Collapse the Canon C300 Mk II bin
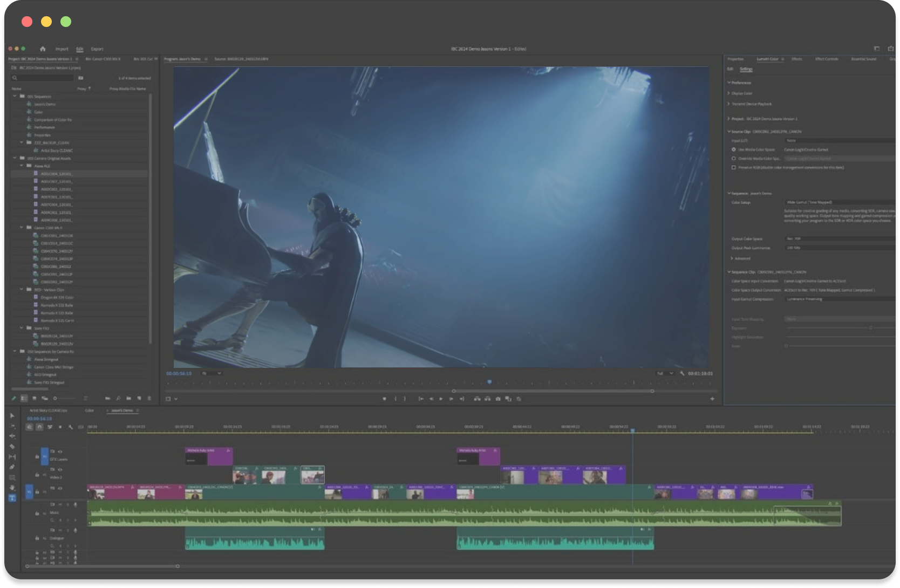 (22, 228)
